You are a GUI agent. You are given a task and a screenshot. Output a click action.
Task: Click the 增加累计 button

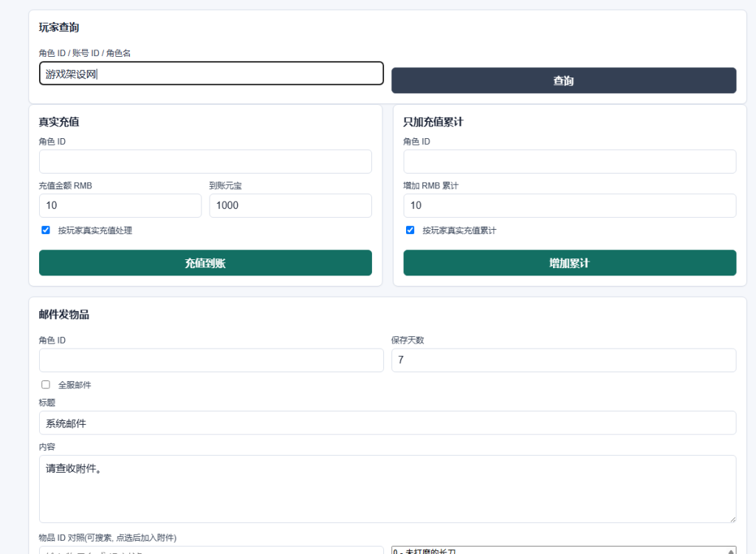click(x=570, y=263)
